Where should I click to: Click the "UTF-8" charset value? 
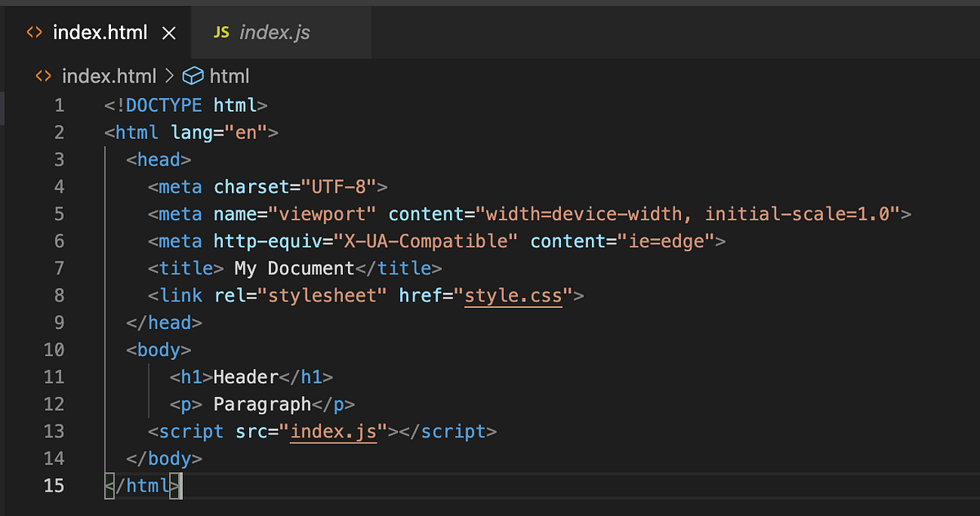click(x=339, y=187)
